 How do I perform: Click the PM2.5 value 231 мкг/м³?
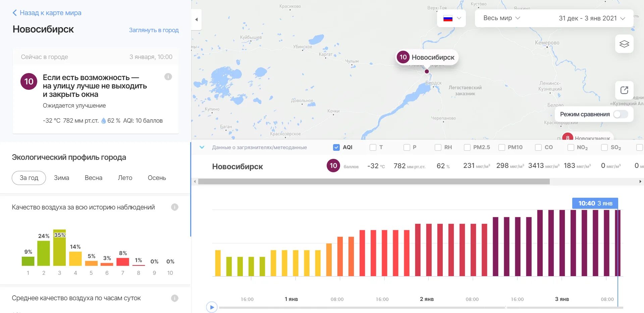(476, 166)
